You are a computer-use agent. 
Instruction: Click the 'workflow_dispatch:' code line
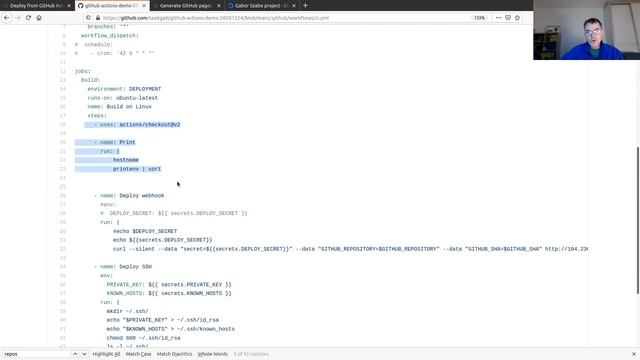click(x=110, y=36)
